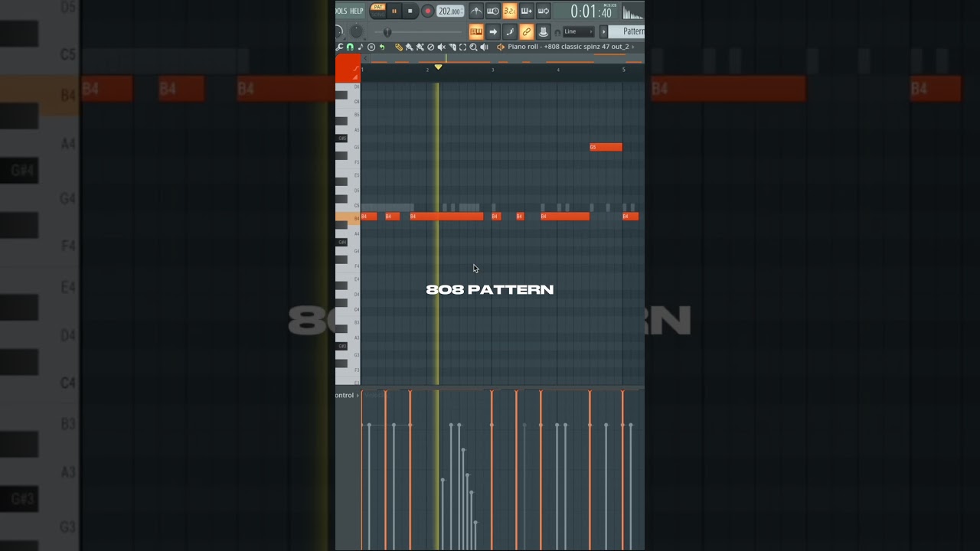
Task: Select the first B4 note at bar 1
Action: [369, 217]
